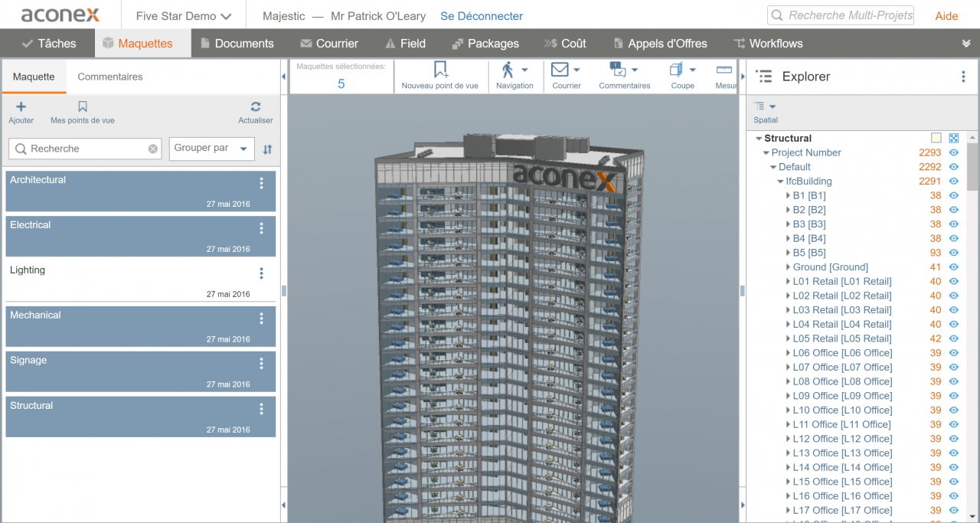
Task: Show more navigation items with double chevron
Action: [x=966, y=44]
